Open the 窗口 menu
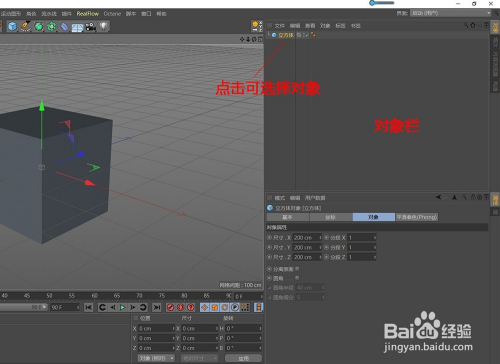The image size is (500, 364). pos(146,14)
